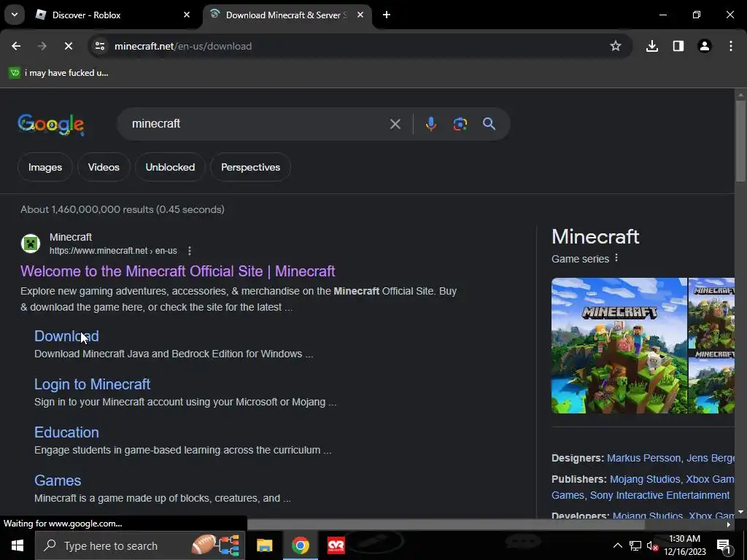Image resolution: width=747 pixels, height=560 pixels.
Task: Open File Explorer from taskbar
Action: (264, 545)
